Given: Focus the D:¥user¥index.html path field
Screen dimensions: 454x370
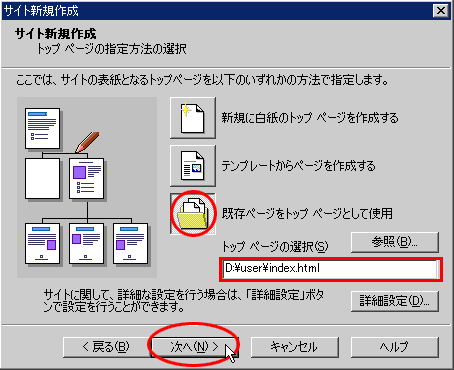Looking at the screenshot, I should [x=330, y=269].
